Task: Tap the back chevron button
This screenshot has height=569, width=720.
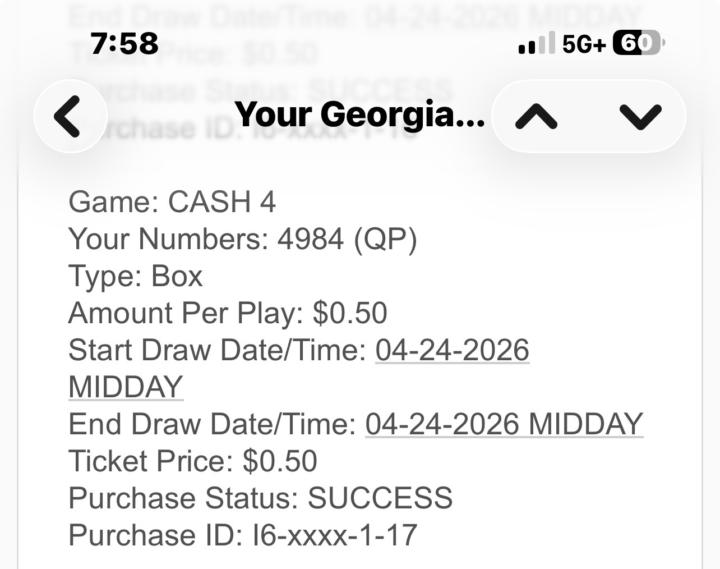Action: pyautogui.click(x=70, y=116)
